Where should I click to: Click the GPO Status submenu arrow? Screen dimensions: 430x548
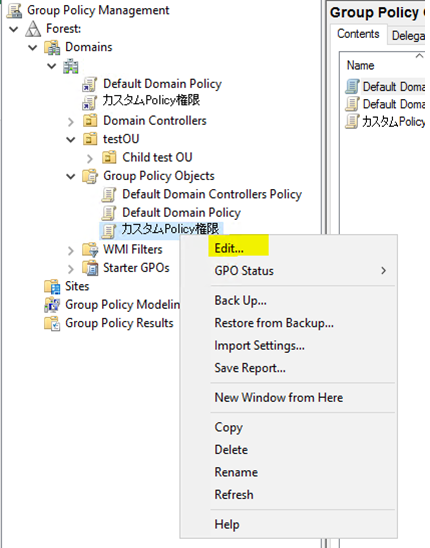(x=384, y=271)
